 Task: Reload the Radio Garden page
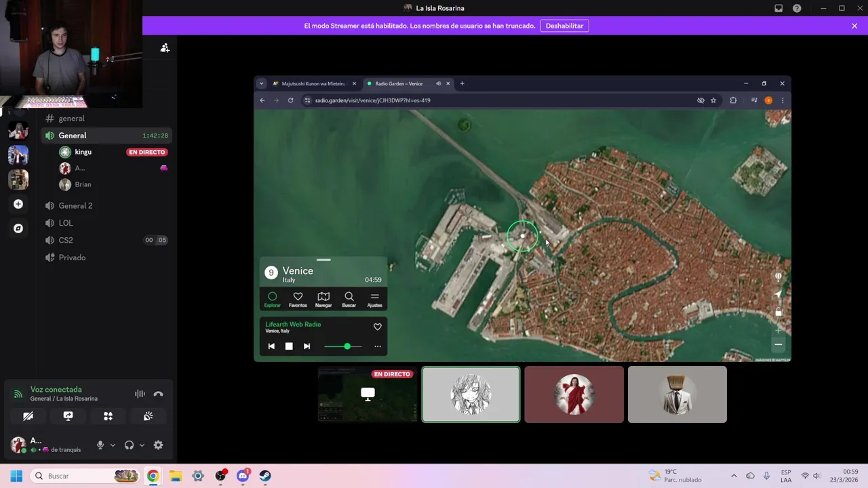pyautogui.click(x=290, y=100)
